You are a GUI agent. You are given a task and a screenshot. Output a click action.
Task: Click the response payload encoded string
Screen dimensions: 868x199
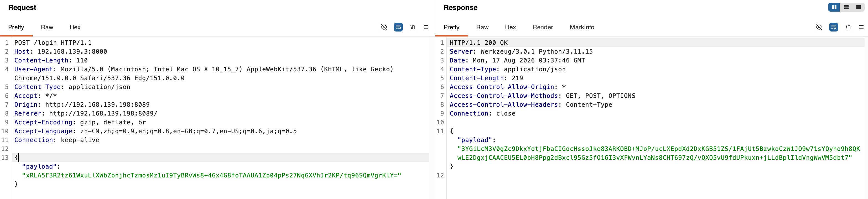[658, 153]
